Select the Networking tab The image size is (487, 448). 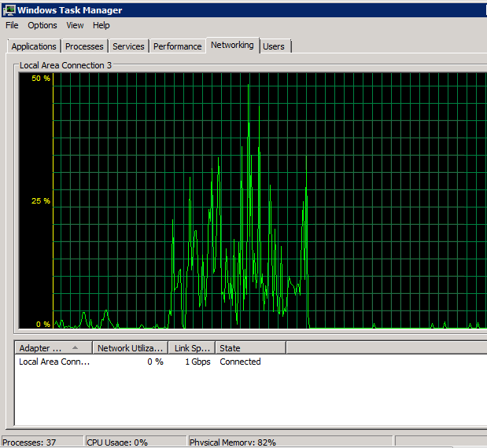tap(232, 46)
